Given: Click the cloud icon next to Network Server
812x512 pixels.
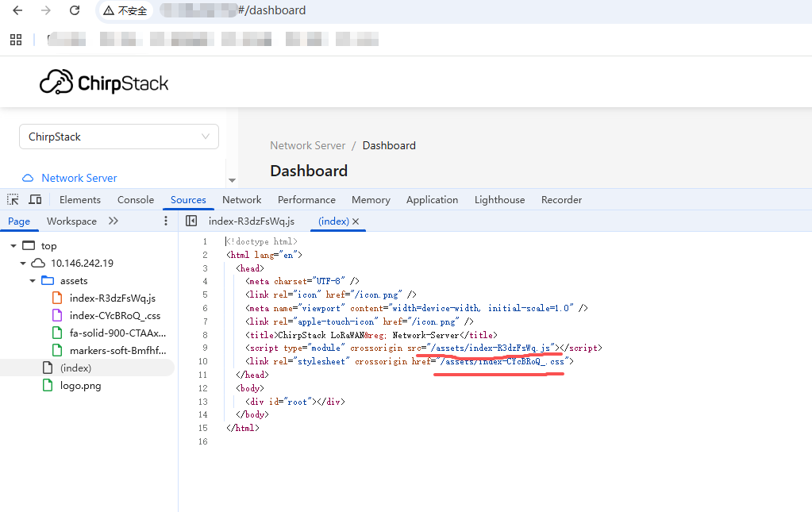Looking at the screenshot, I should point(28,178).
